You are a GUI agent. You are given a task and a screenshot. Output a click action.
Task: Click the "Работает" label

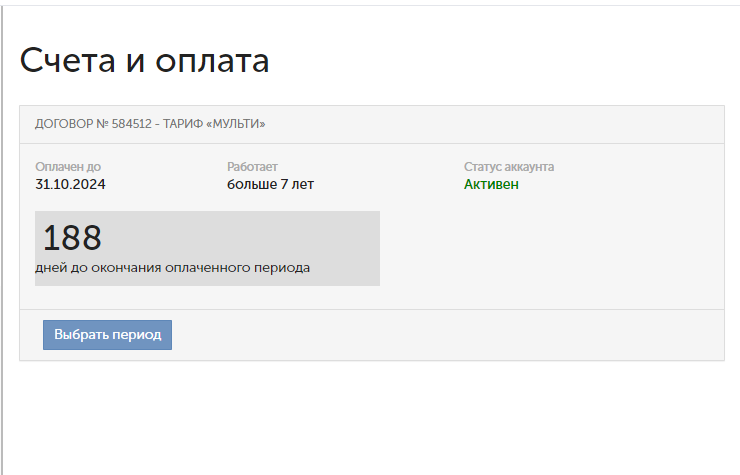[252, 167]
